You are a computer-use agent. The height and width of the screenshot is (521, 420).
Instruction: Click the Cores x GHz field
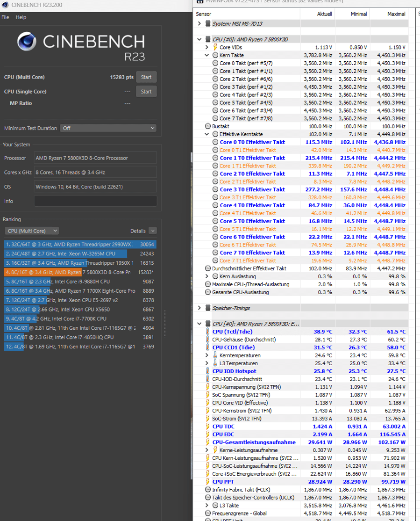[x=96, y=173]
